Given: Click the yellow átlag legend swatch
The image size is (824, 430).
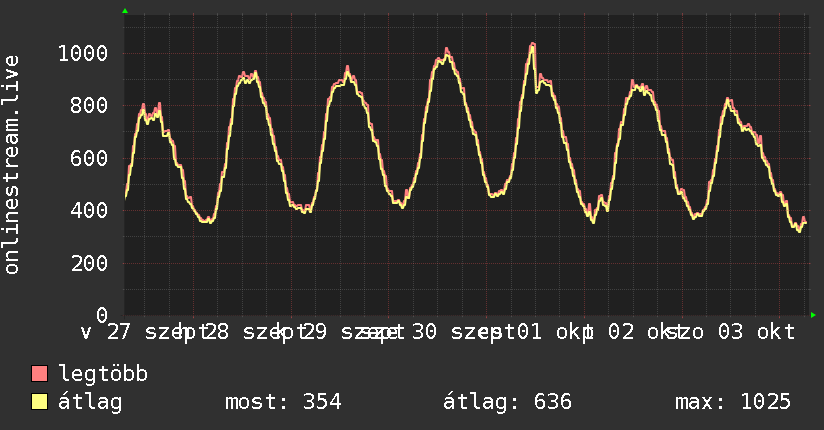Looking at the screenshot, I should (x=39, y=402).
